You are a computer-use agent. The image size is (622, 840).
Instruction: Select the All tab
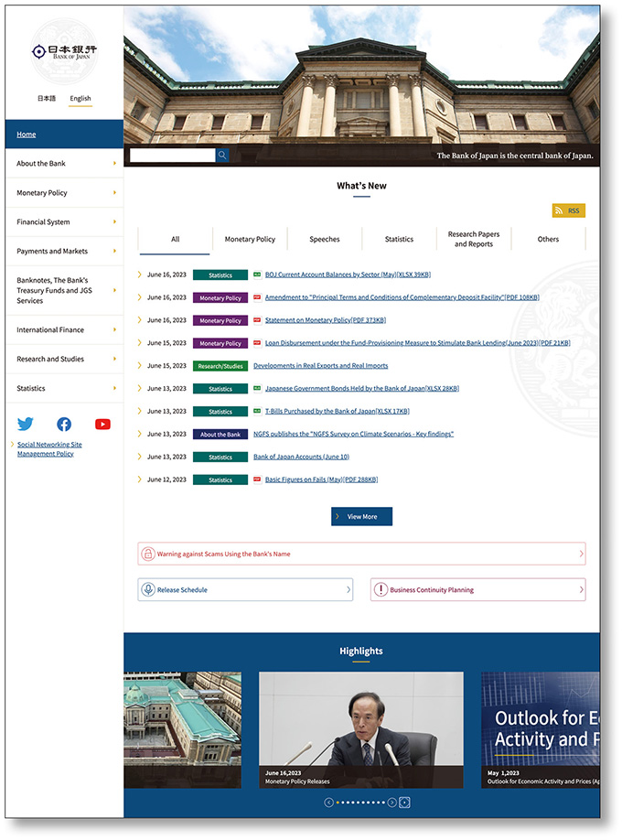175,240
